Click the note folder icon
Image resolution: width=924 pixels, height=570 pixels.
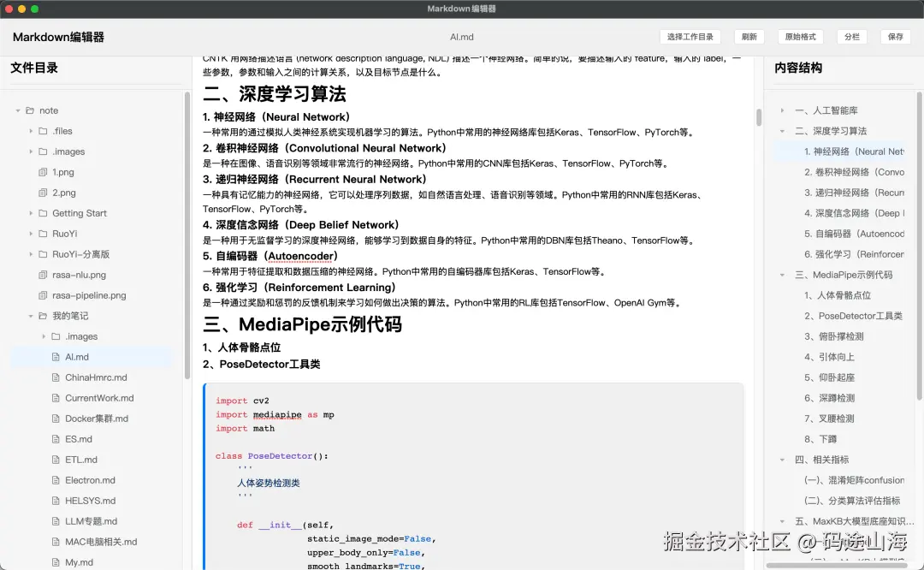30,110
